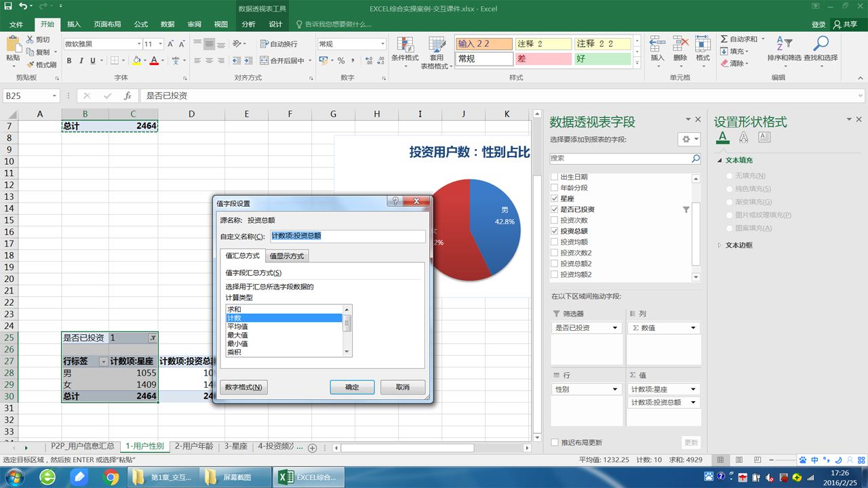Open the field list tools gear dropdown

pyautogui.click(x=690, y=139)
